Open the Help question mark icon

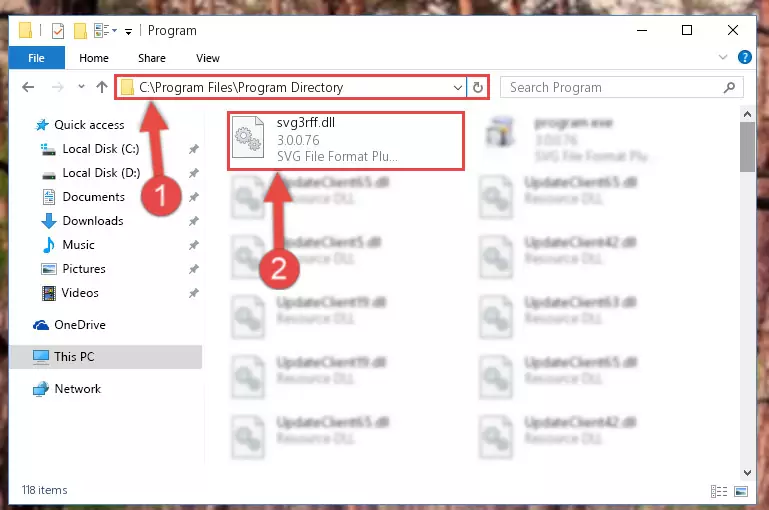744,57
